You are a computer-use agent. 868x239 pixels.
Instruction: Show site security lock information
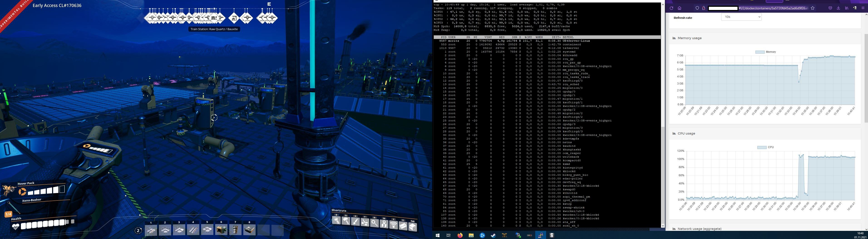[x=704, y=8]
